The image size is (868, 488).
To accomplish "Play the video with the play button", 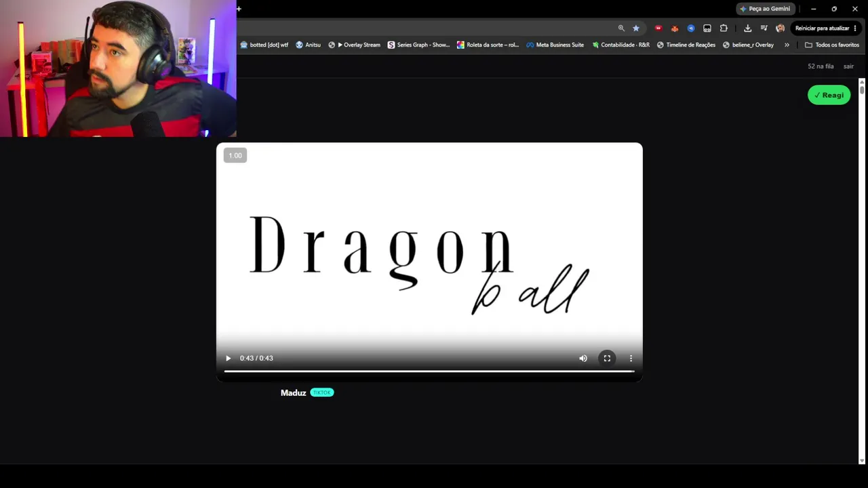I will pos(228,358).
